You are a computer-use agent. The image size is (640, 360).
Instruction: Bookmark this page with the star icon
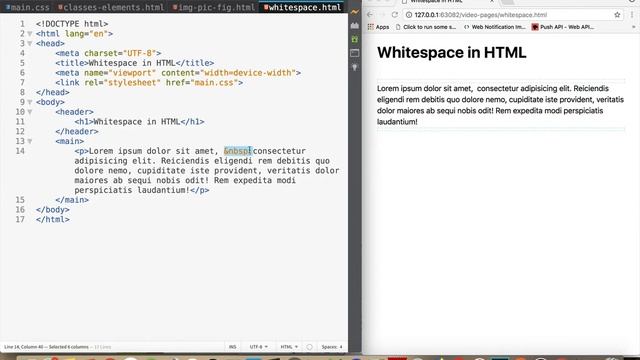(x=617, y=15)
